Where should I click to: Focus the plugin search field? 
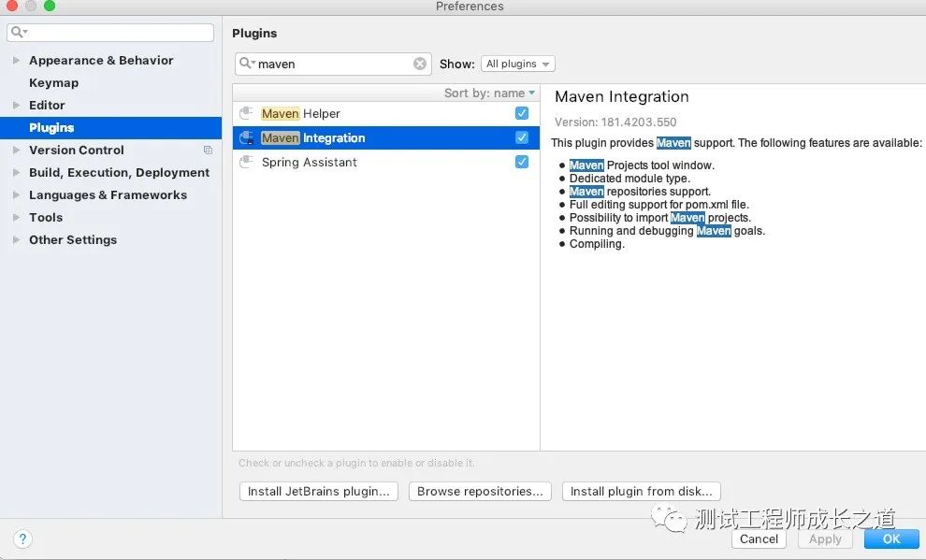pos(334,64)
